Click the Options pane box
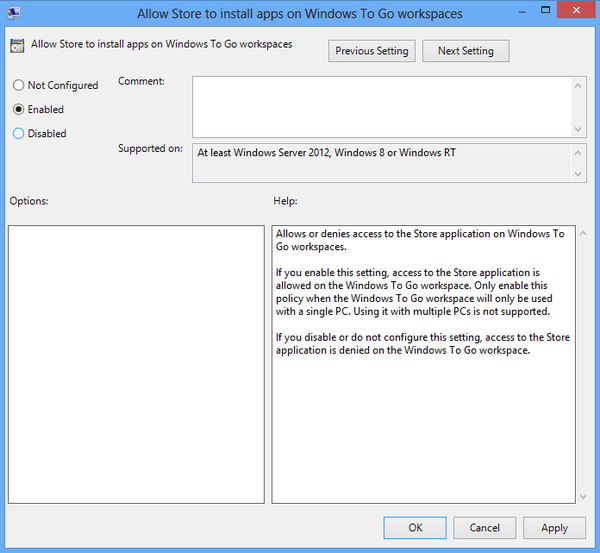The width and height of the screenshot is (600, 553). (x=136, y=364)
